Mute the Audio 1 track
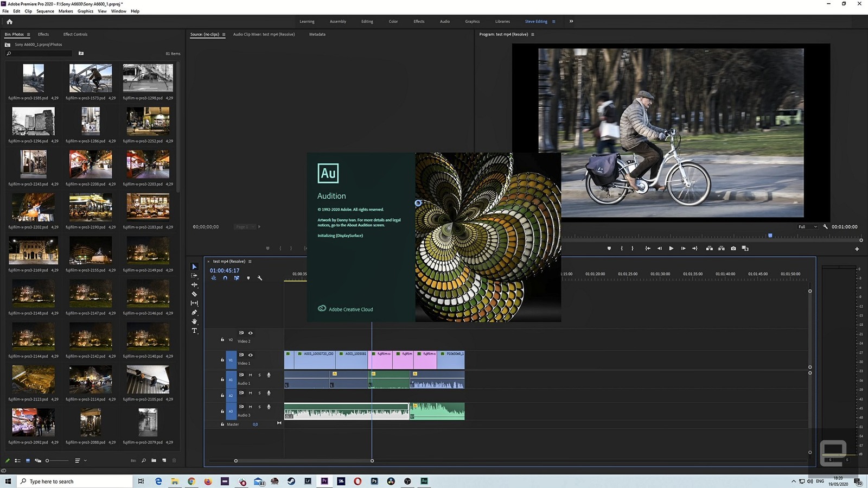The image size is (868, 488). pyautogui.click(x=250, y=375)
